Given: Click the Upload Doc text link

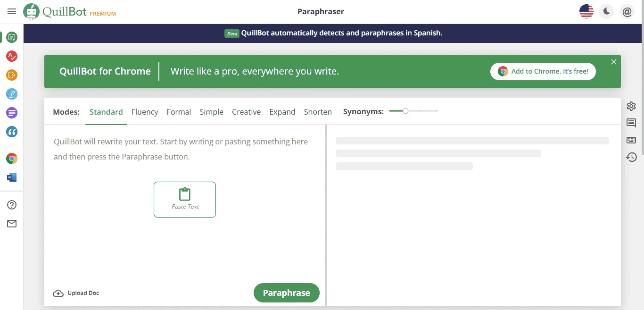Looking at the screenshot, I should (83, 293).
